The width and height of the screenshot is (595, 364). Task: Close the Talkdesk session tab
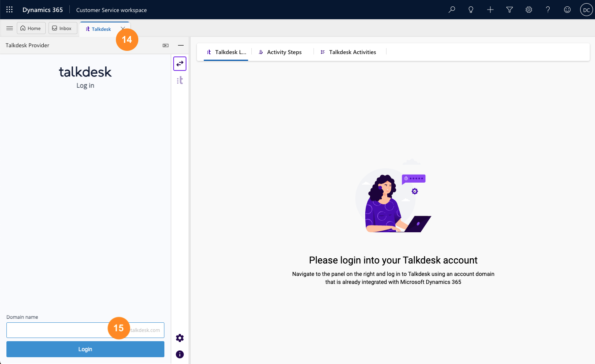[x=123, y=28]
